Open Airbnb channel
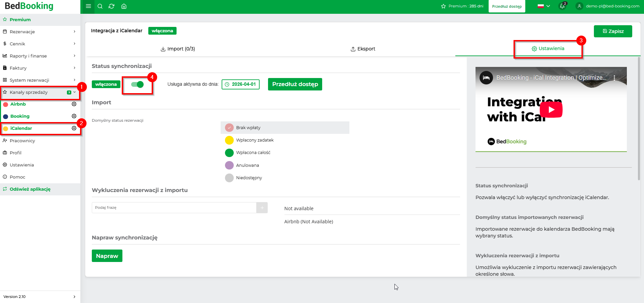 18,104
